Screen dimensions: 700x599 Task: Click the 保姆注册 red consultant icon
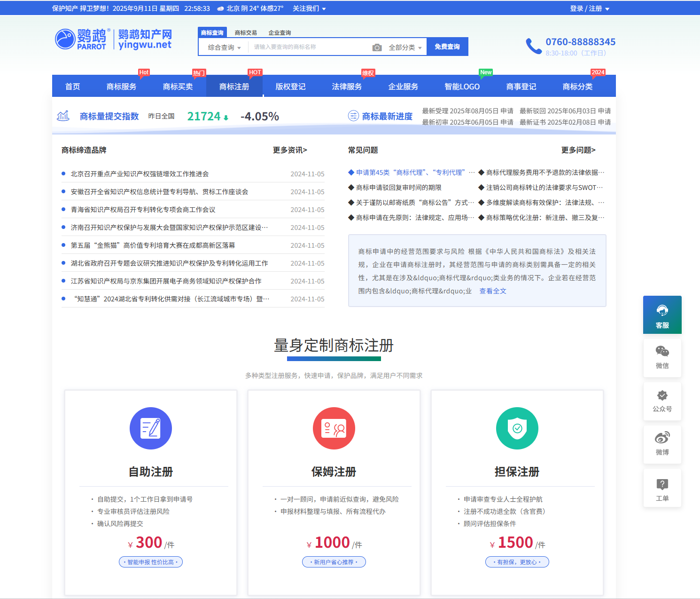pyautogui.click(x=334, y=428)
